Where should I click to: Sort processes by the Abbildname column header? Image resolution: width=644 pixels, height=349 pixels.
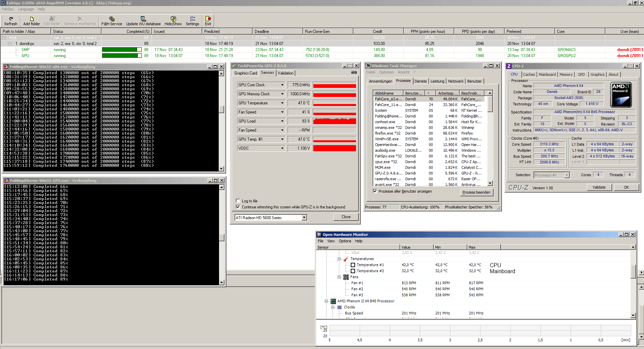click(388, 93)
